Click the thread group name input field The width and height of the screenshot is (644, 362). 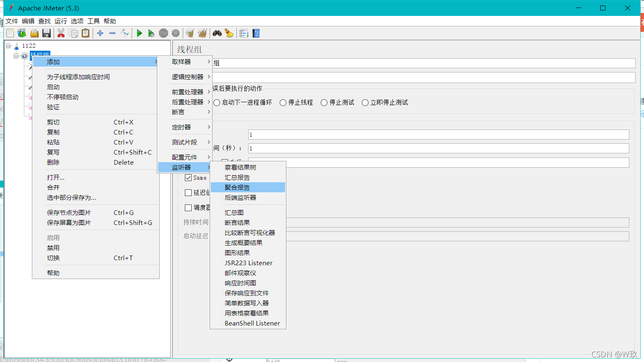pos(423,63)
